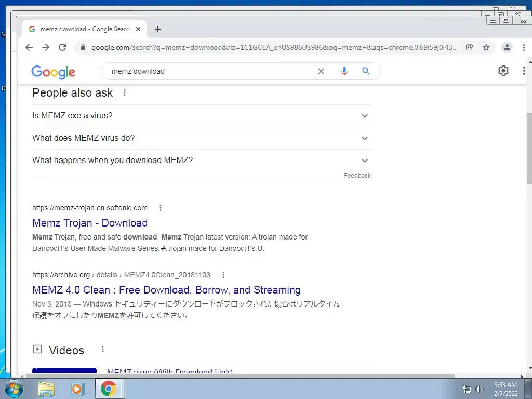Image resolution: width=532 pixels, height=399 pixels.
Task: Open "MEMZ 4.0 Clean" archive.org result
Action: click(166, 290)
